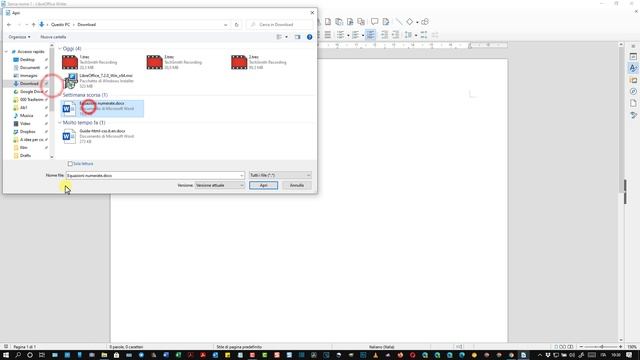Click the Cerca in Download search field
The image size is (640, 360).
click(x=280, y=24)
